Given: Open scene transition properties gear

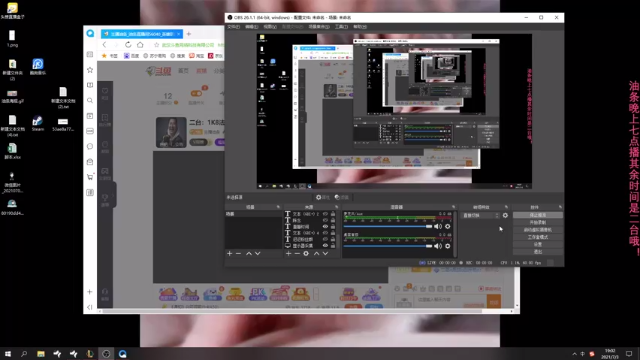Looking at the screenshot, I should pyautogui.click(x=505, y=215).
